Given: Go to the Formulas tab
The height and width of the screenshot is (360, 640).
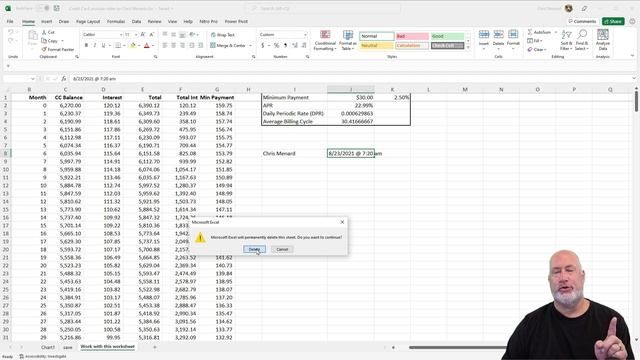Looking at the screenshot, I should click(116, 21).
